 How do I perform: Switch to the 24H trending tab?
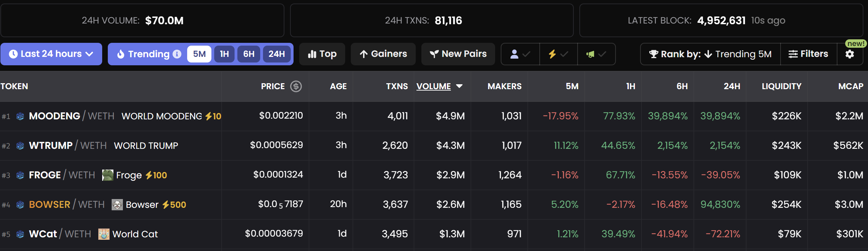277,54
